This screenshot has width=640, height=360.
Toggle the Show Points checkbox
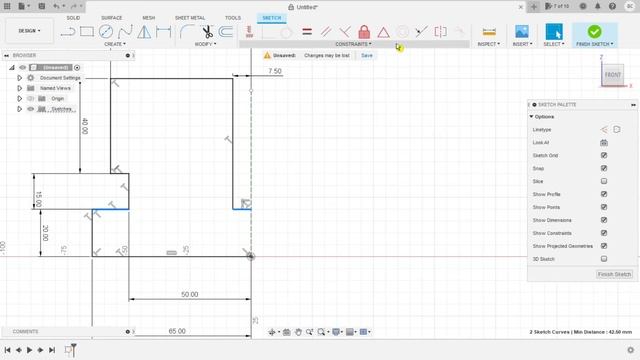click(x=604, y=207)
